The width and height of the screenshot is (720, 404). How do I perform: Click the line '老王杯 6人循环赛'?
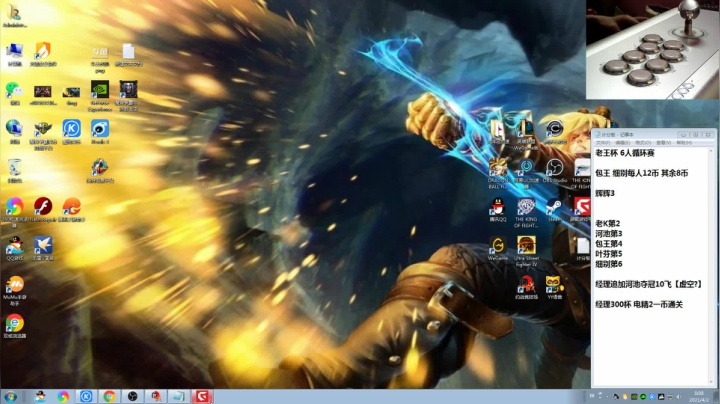624,153
